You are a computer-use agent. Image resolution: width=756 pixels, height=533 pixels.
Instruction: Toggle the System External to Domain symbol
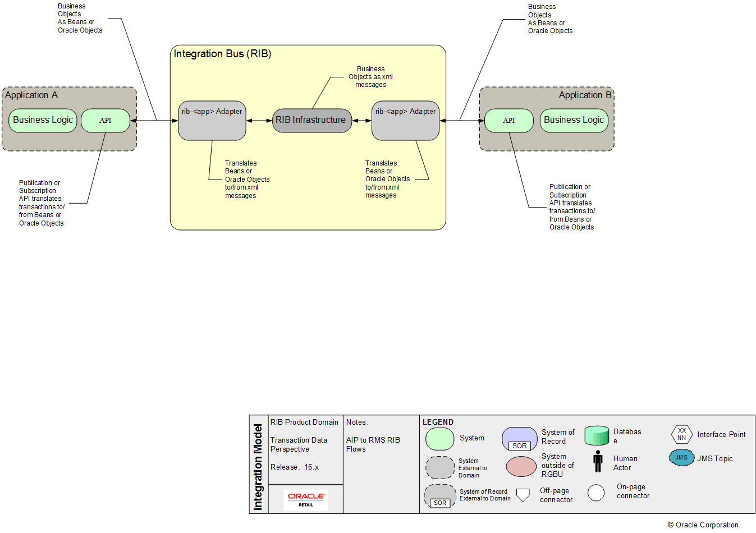(439, 467)
